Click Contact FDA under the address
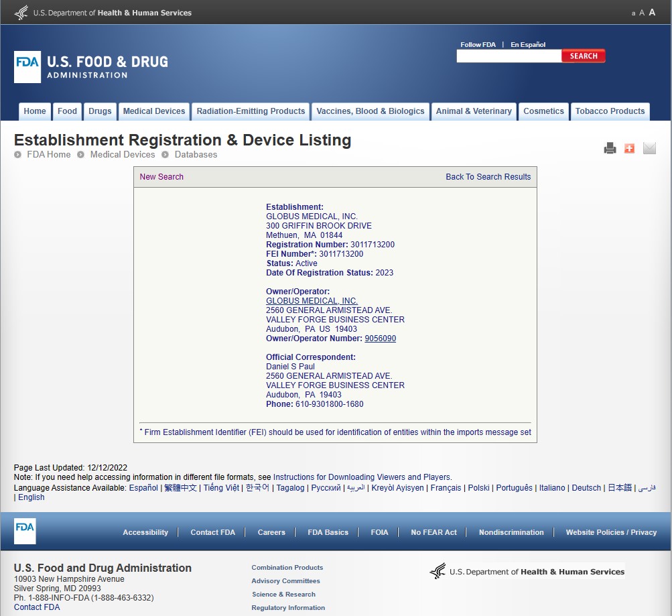This screenshot has width=672, height=616. point(37,607)
